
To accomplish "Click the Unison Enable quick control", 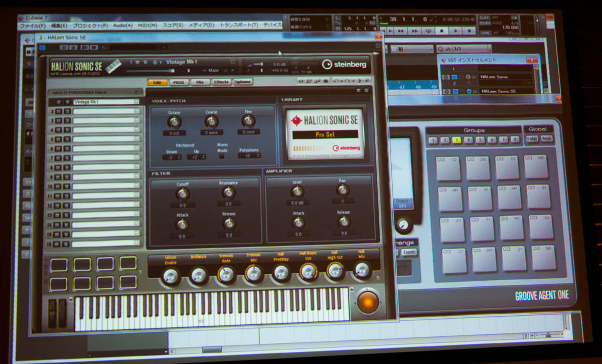I will click(171, 276).
